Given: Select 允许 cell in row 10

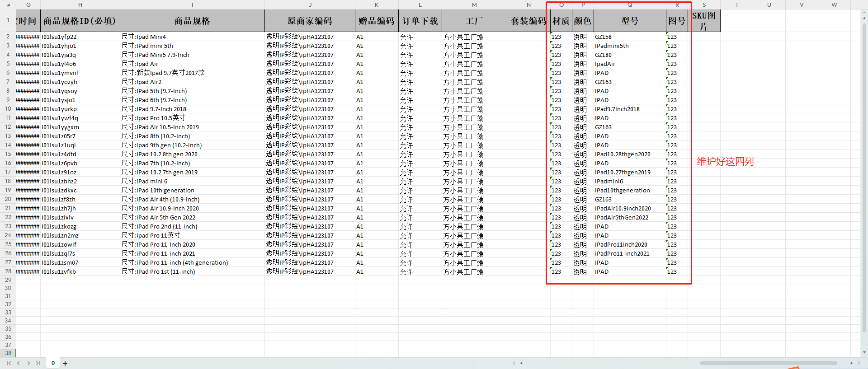Looking at the screenshot, I should click(x=420, y=109).
